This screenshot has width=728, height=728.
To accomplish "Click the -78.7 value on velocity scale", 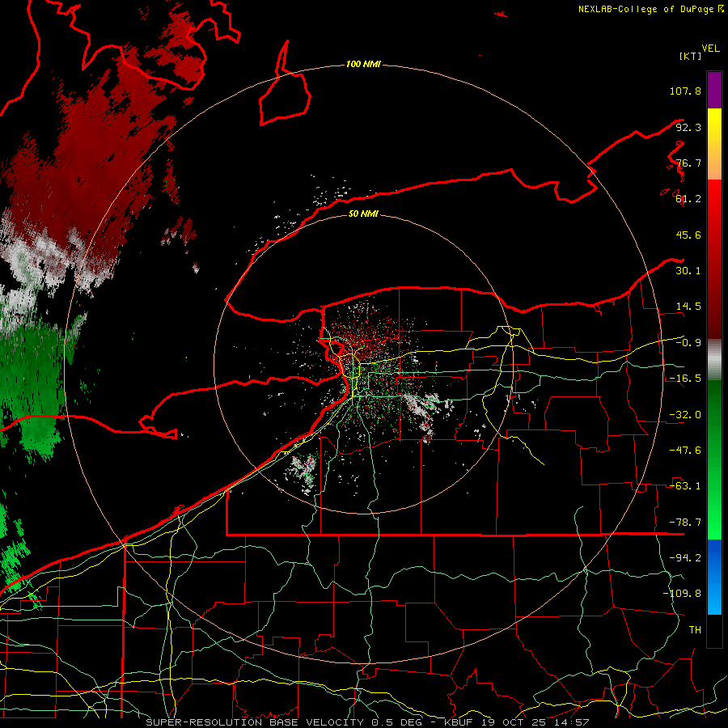I will (x=685, y=523).
